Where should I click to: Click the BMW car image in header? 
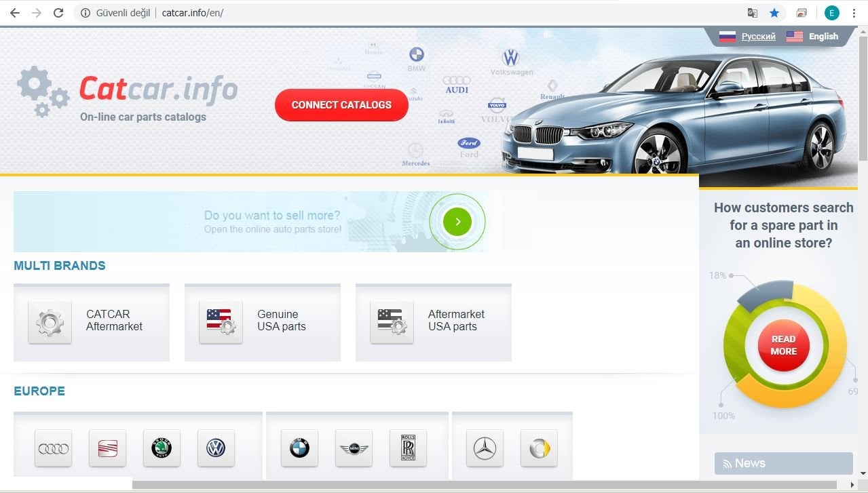click(x=673, y=114)
